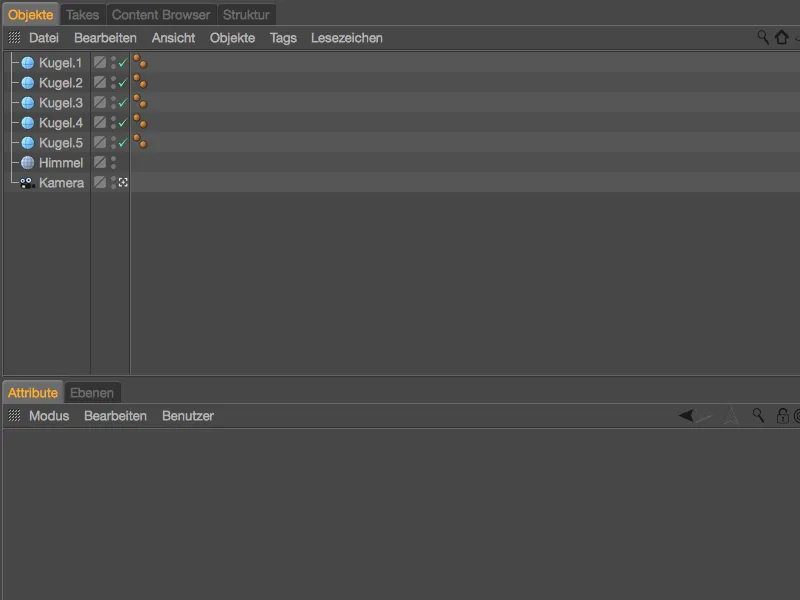Screen dimensions: 800x600
Task: Disable Kugel.1 via green checkmark
Action: click(x=122, y=63)
